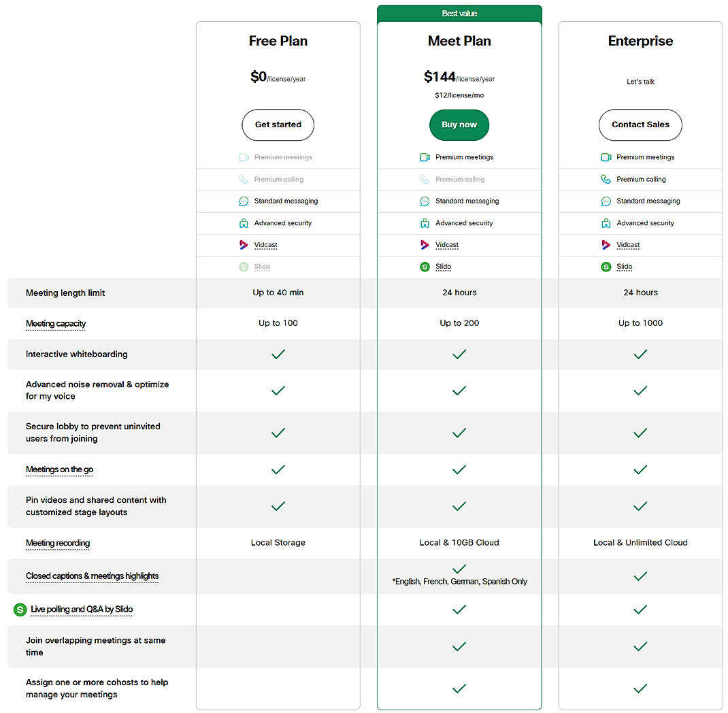Click the Interactive whiteboarding checkmark for Free Plan
This screenshot has width=728, height=713.
coord(278,354)
